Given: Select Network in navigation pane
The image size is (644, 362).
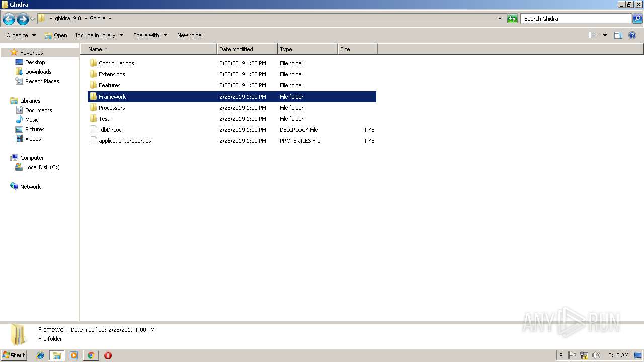Looking at the screenshot, I should 30,187.
